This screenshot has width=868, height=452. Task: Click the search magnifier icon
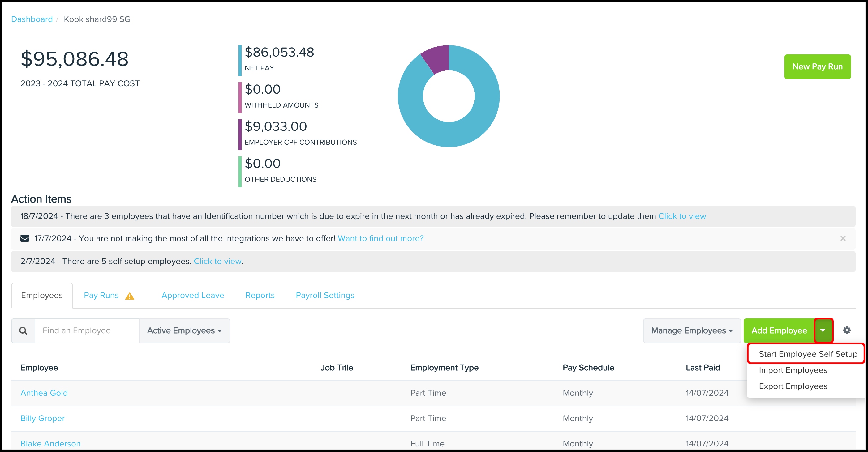pyautogui.click(x=23, y=330)
